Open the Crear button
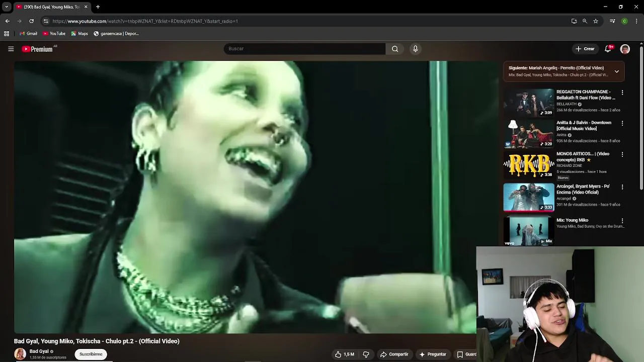This screenshot has width=644, height=362. [x=585, y=49]
